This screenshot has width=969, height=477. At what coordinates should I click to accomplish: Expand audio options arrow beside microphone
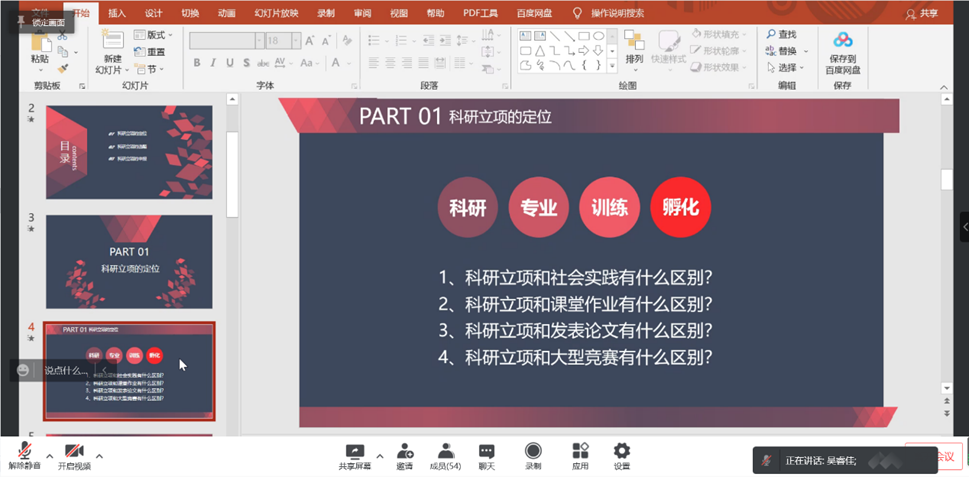click(50, 456)
